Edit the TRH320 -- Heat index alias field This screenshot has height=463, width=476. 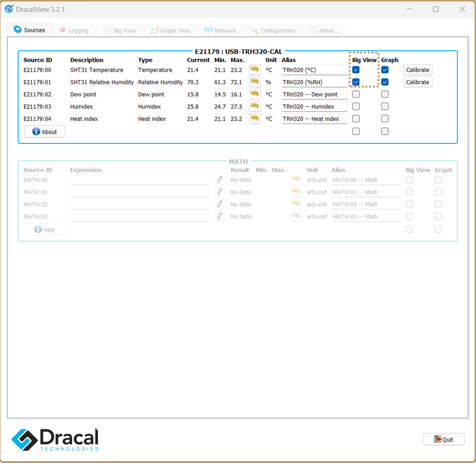coord(315,119)
